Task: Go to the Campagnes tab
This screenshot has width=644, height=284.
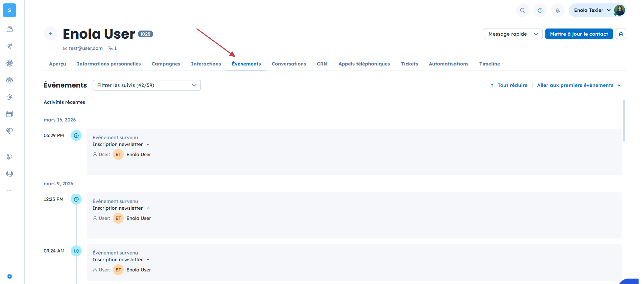Action: [x=166, y=64]
